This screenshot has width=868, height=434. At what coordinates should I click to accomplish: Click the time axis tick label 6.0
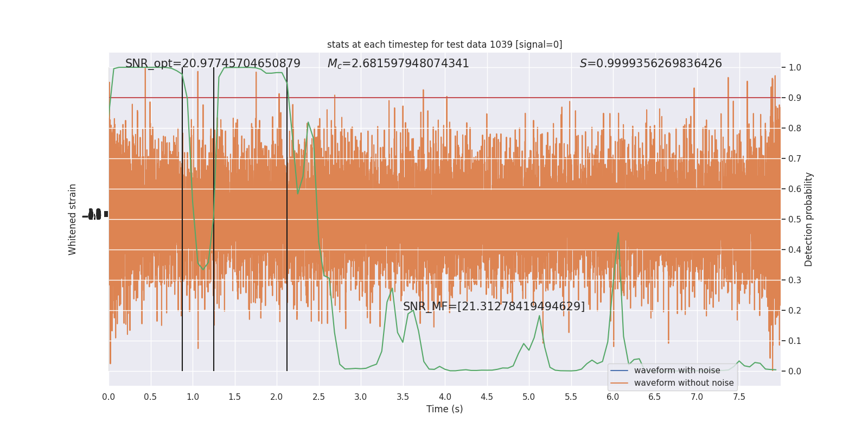point(613,397)
